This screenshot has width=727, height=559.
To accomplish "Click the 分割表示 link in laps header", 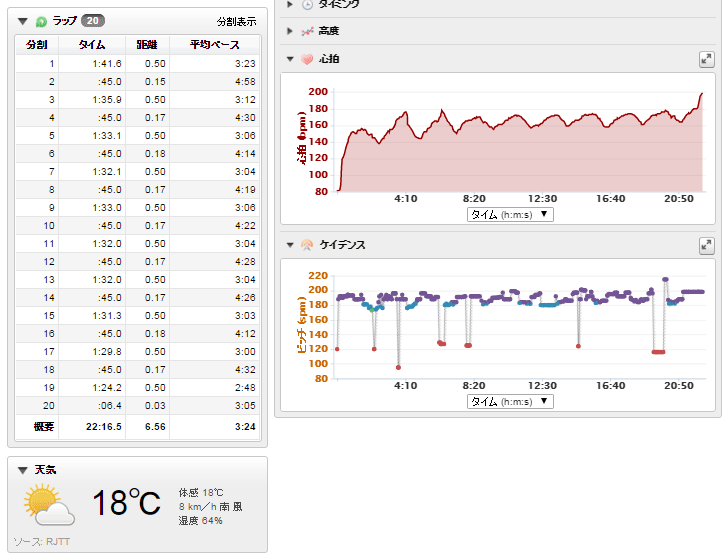I will coord(236,21).
